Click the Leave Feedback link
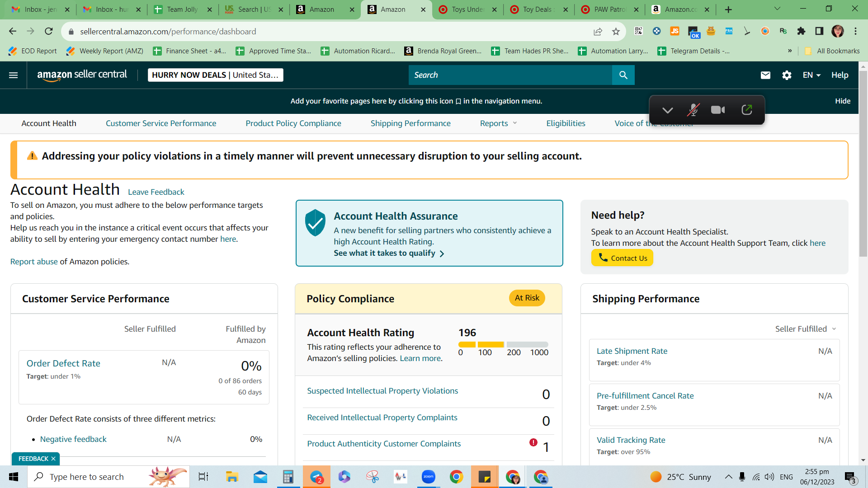This screenshot has height=488, width=868. (156, 192)
